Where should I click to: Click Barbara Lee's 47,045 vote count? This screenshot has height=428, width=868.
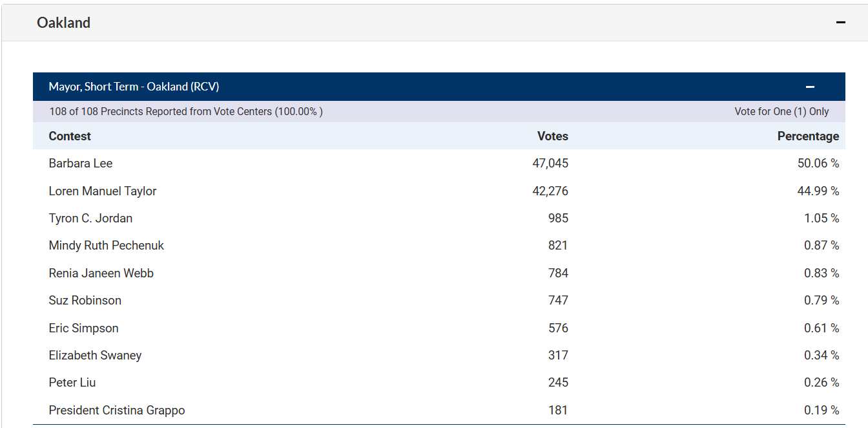(550, 164)
